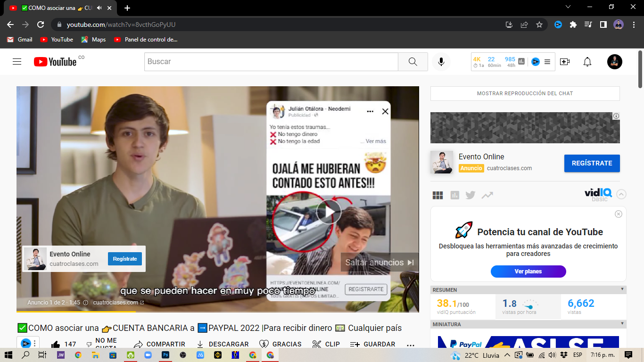The width and height of the screenshot is (644, 362).
Task: Open a new Chrome tab
Action: click(127, 8)
